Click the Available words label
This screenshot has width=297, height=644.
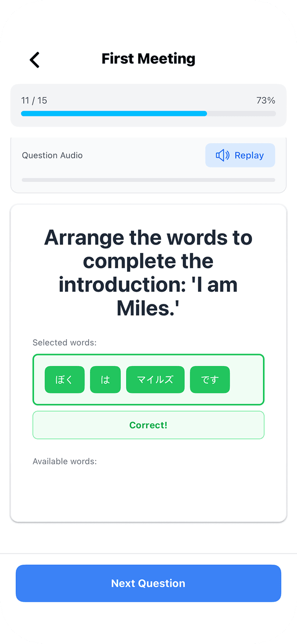click(65, 462)
